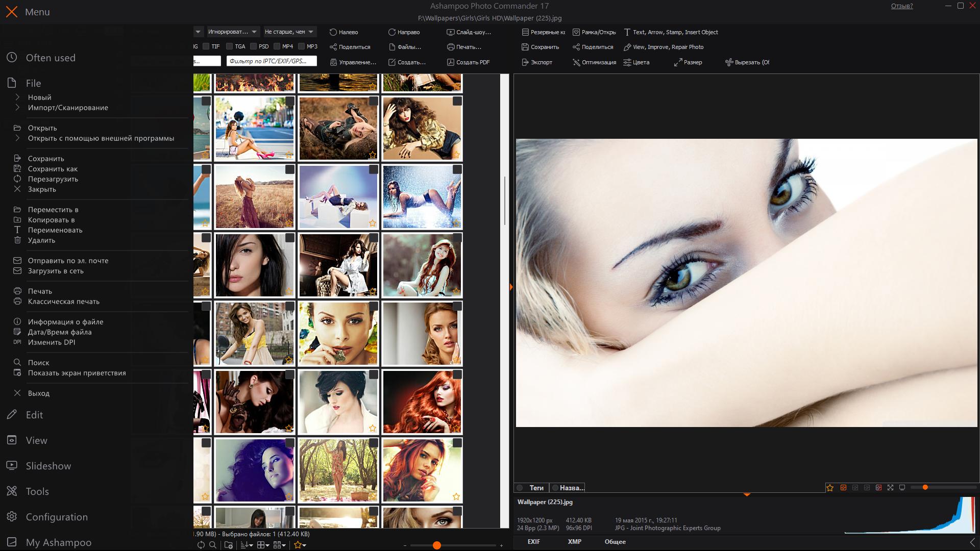Enable the MP4 format filter checkbox
This screenshot has height=551, width=980.
[277, 46]
